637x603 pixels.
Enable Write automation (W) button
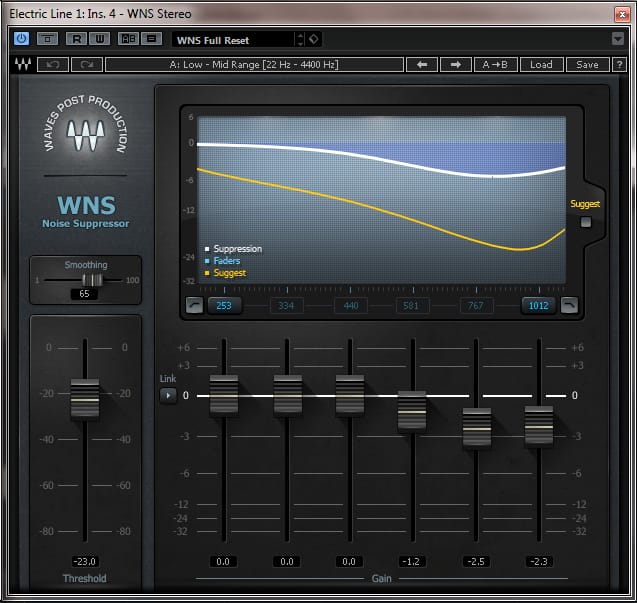(x=99, y=39)
